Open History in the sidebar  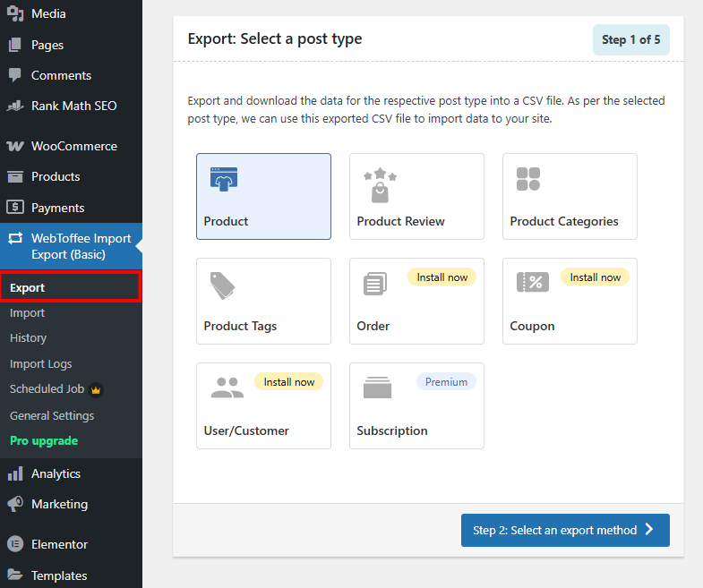click(x=29, y=338)
